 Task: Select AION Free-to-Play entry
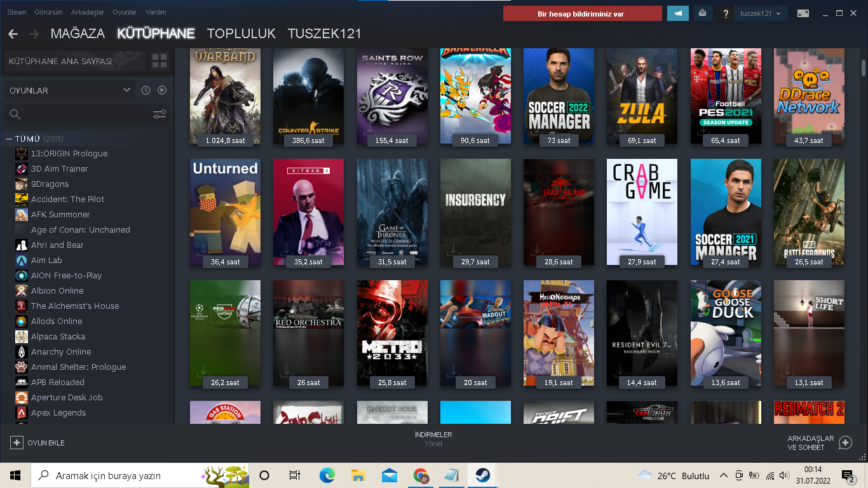[x=66, y=276]
